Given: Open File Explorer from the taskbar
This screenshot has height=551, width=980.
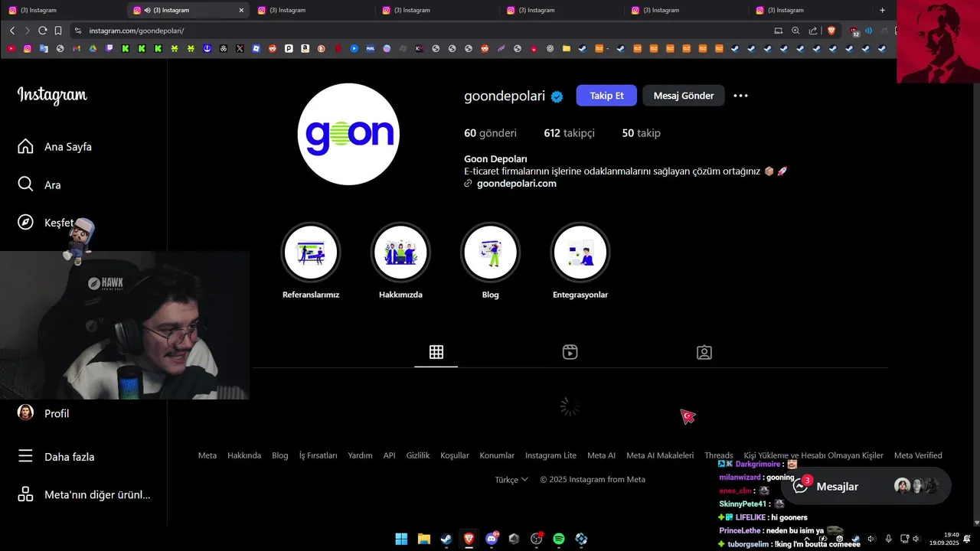Looking at the screenshot, I should (x=423, y=539).
